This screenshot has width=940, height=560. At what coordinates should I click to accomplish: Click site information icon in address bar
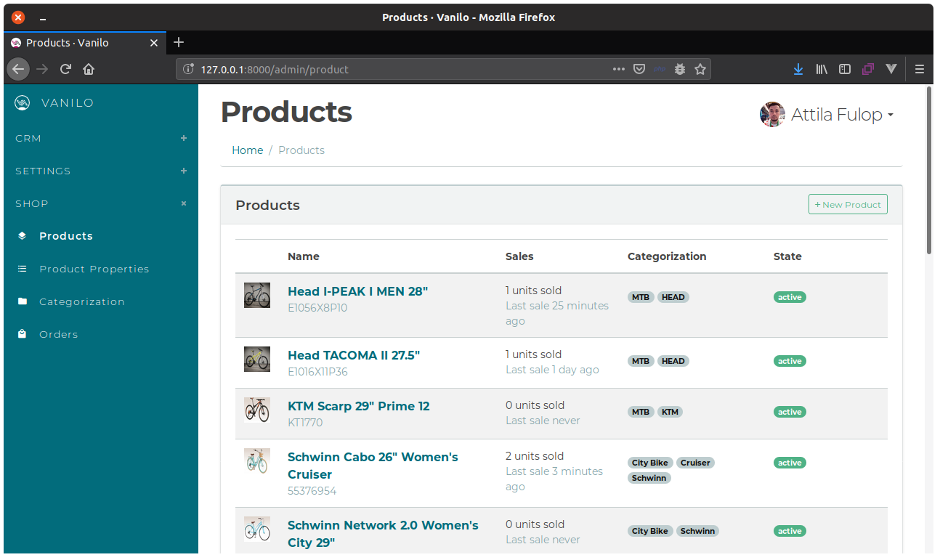coord(188,69)
